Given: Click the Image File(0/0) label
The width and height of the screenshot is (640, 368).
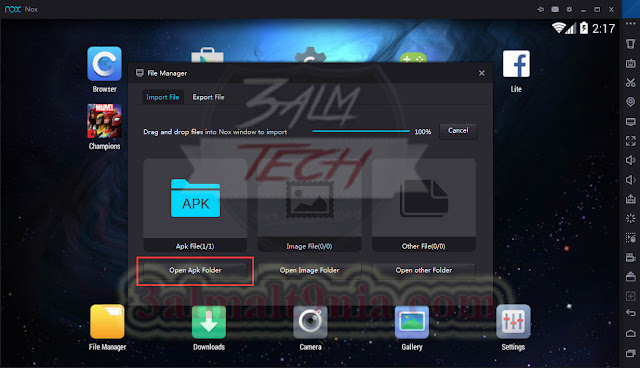Looking at the screenshot, I should [309, 246].
